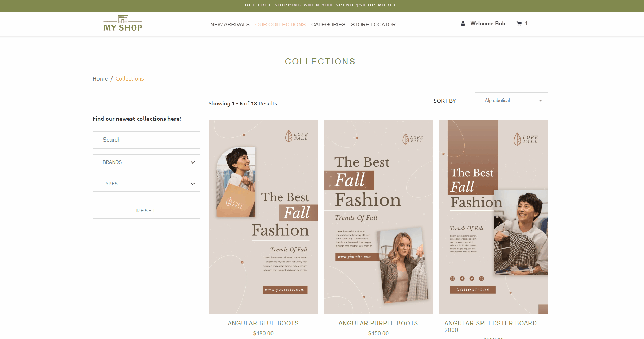This screenshot has width=644, height=339.
Task: Click the Angular Blue Boots title
Action: pos(263,323)
